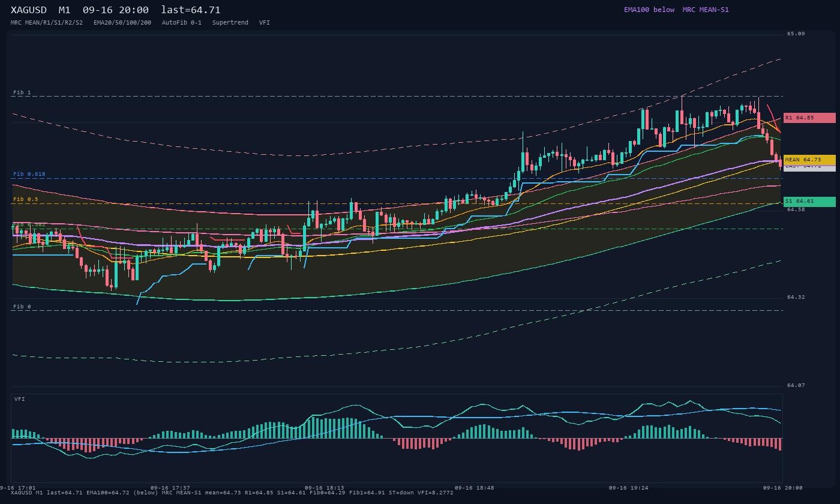Select the 'Supertrend' legend entry
Screen dimensions: 840x504
[x=230, y=23]
